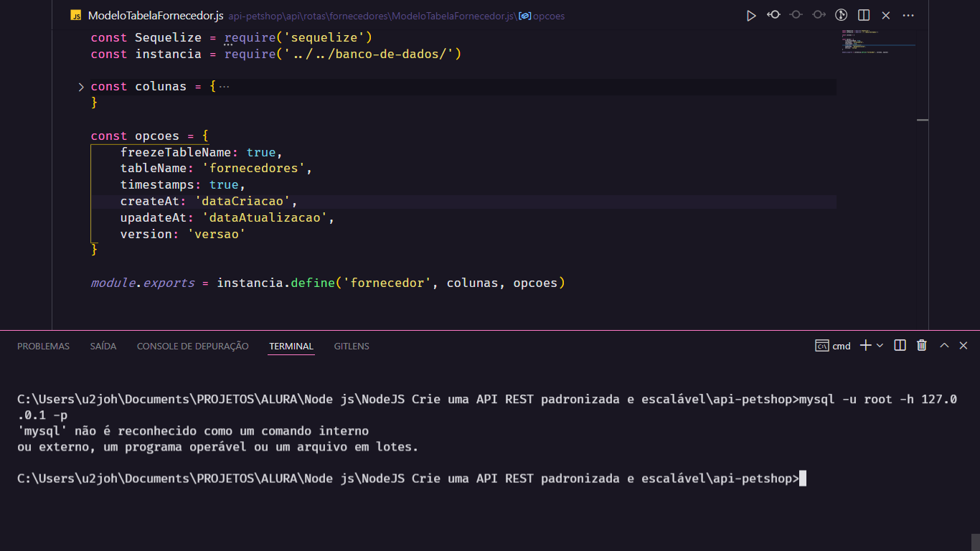The image size is (980, 551).
Task: Close the bottom panel
Action: tap(963, 346)
